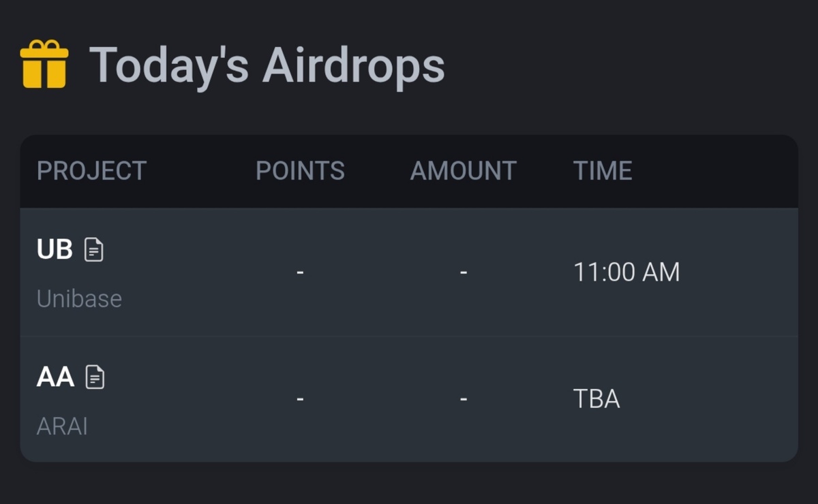Click the points dash in ARAI row
Viewport: 818px width, 504px height.
pos(300,400)
